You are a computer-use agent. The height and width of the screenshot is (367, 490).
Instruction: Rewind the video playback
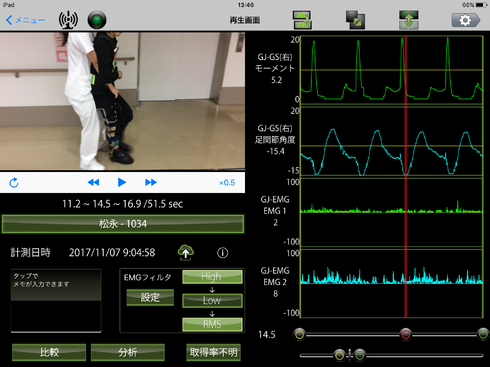(x=93, y=182)
